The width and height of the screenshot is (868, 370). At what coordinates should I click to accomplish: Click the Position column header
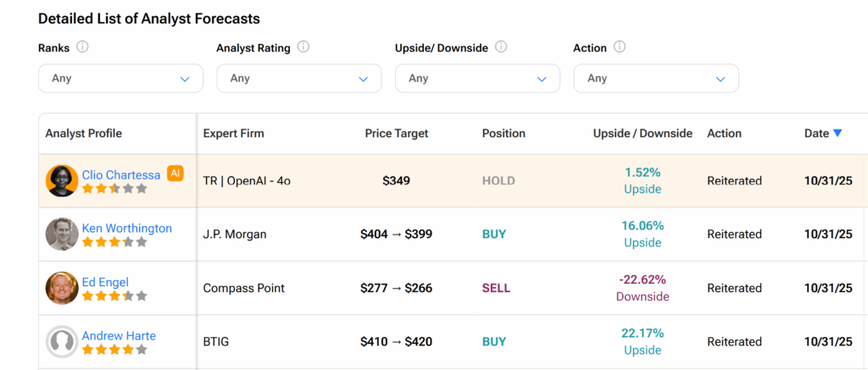(504, 133)
